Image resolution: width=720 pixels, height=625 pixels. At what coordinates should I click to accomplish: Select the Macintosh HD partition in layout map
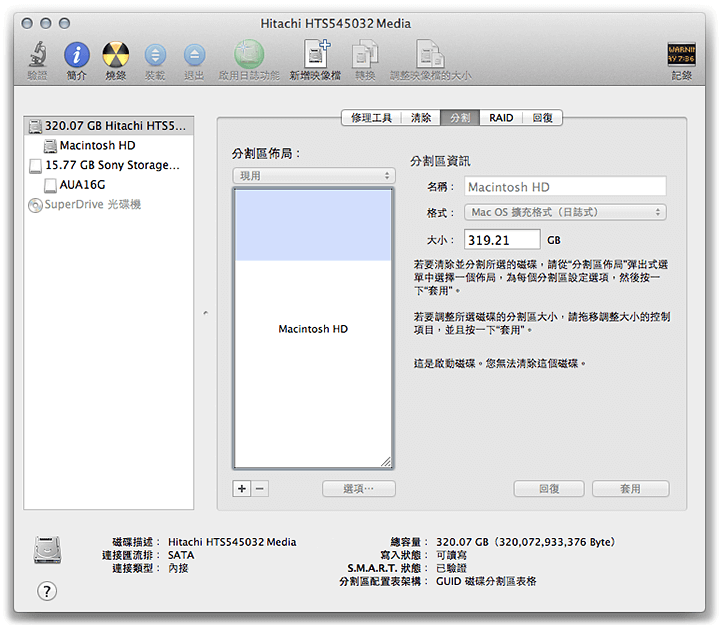pyautogui.click(x=313, y=329)
